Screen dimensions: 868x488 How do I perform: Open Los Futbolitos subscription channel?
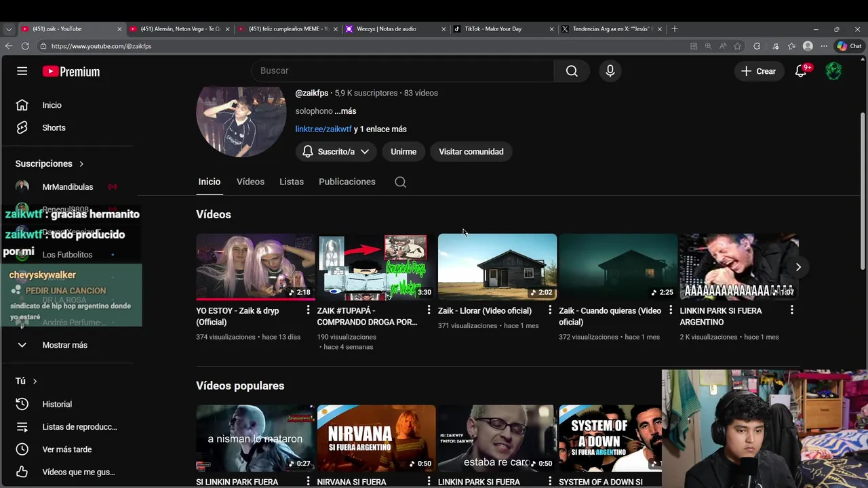(67, 255)
